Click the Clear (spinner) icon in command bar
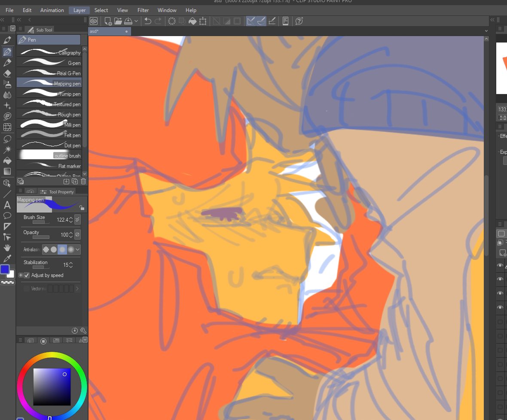The height and width of the screenshot is (420, 507). (x=172, y=21)
